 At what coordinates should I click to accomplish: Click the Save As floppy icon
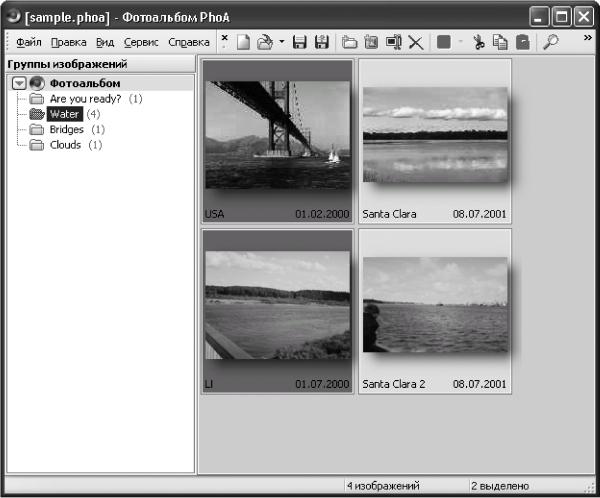tap(322, 42)
